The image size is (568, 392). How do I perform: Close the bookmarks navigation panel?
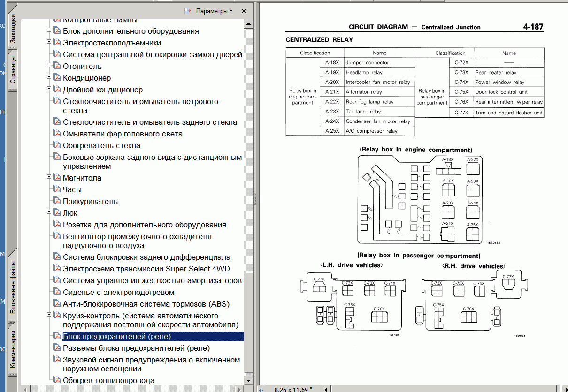tap(244, 11)
